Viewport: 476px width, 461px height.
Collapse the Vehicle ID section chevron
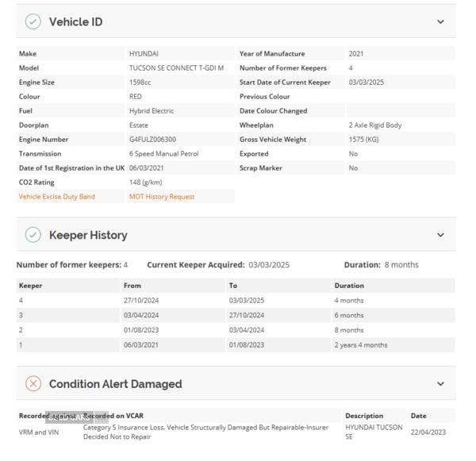[440, 22]
